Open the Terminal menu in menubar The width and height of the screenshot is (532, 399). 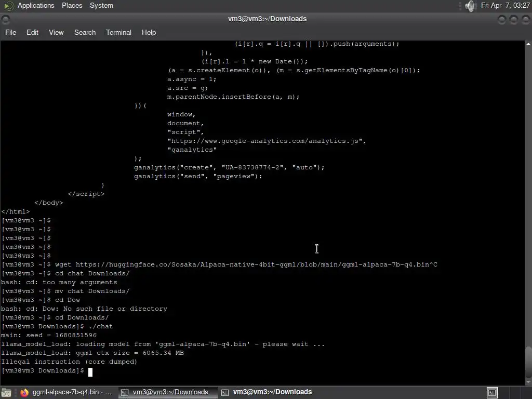(x=118, y=32)
